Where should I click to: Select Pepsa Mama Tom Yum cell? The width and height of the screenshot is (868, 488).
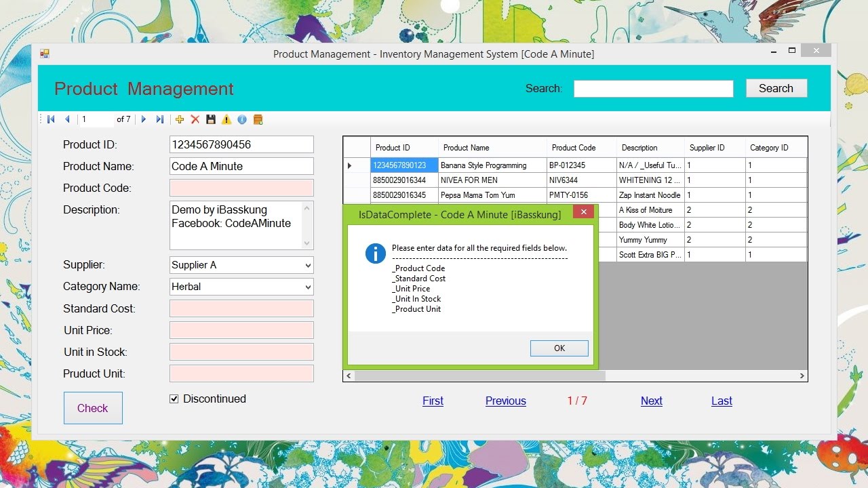point(492,195)
